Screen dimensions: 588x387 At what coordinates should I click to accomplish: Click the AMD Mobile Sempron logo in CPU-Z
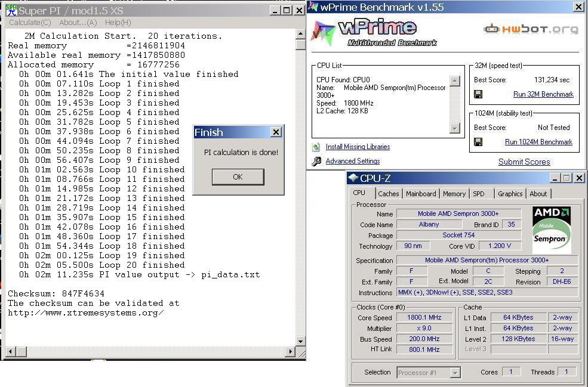coord(551,230)
